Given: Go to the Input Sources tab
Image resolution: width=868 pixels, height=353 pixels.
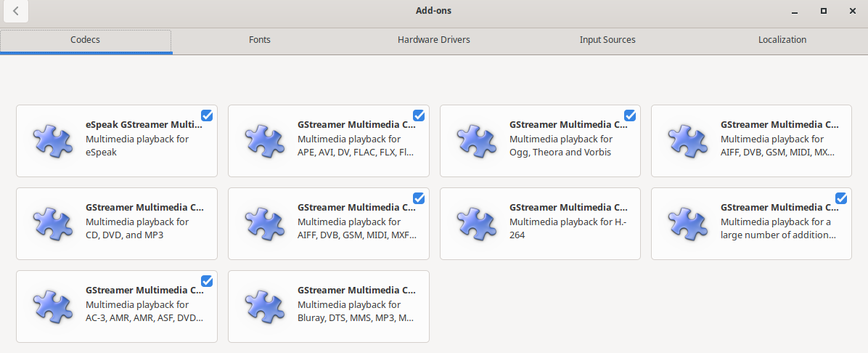Looking at the screenshot, I should [607, 40].
